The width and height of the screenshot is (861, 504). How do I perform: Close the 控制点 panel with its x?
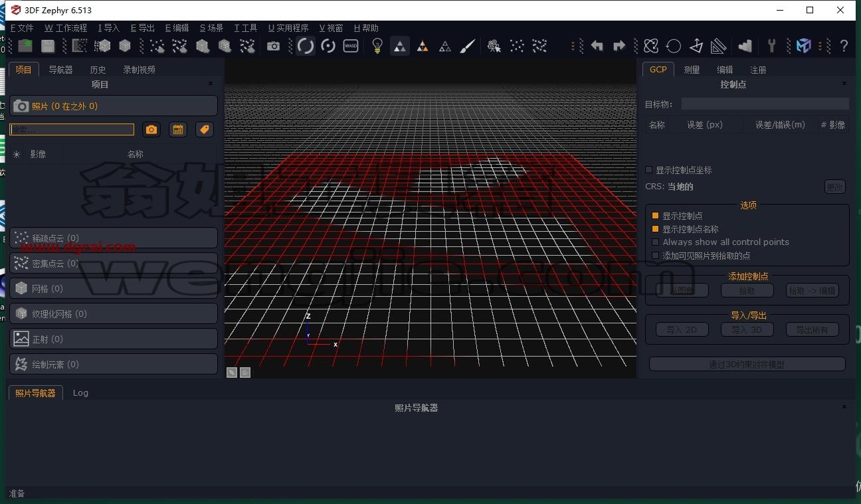[844, 84]
